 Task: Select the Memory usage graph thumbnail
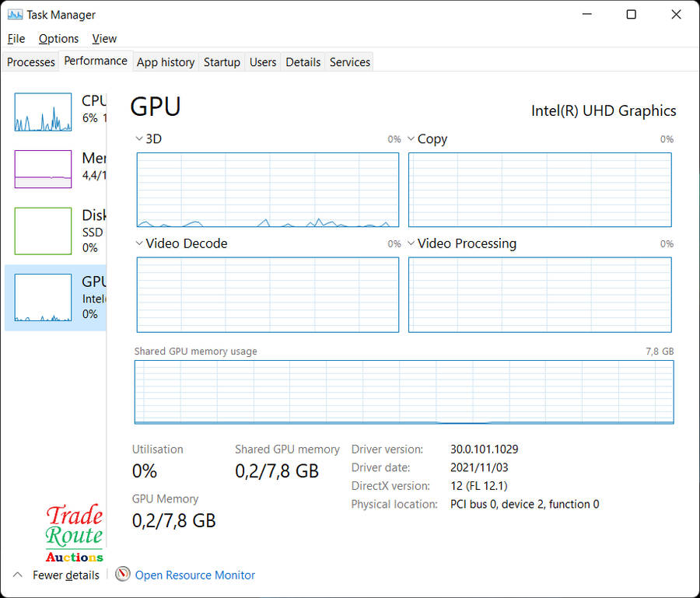pyautogui.click(x=43, y=170)
